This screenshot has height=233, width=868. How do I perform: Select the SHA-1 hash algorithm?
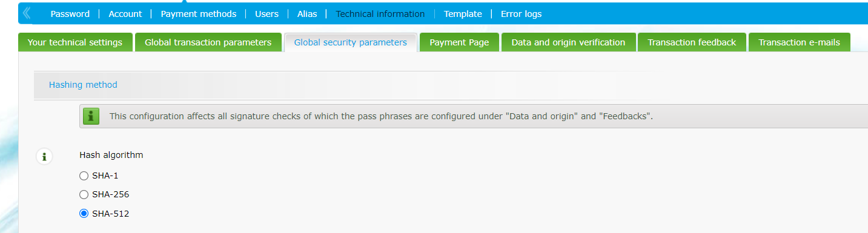pyautogui.click(x=84, y=176)
